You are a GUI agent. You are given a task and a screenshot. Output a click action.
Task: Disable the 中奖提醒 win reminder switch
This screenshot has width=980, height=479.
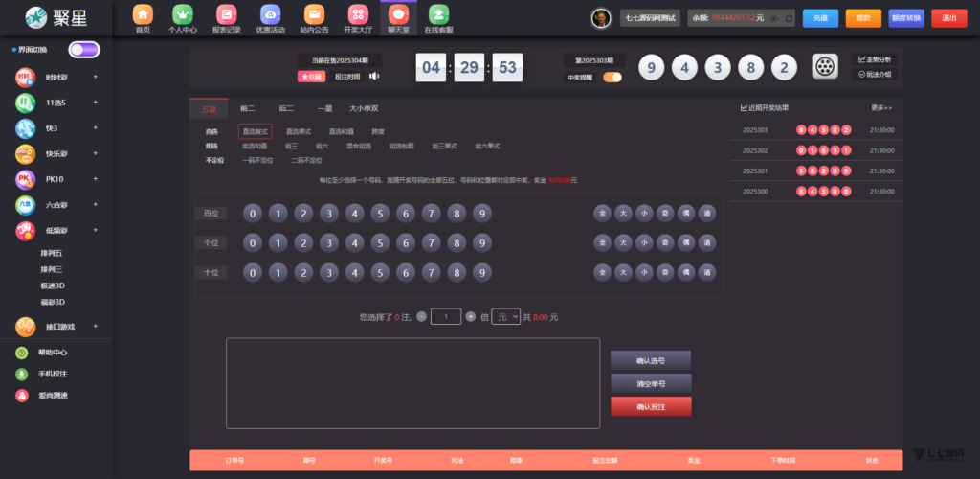click(x=612, y=77)
